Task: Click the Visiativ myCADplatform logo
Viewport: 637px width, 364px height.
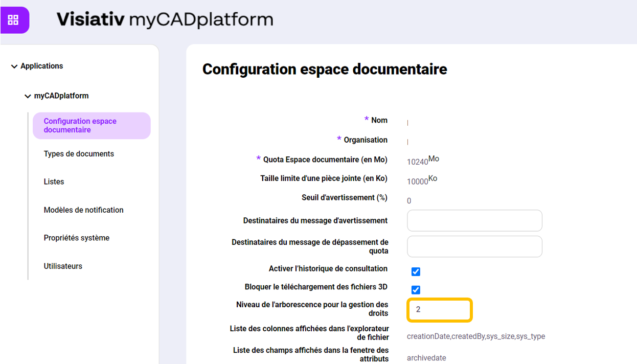Action: coord(165,19)
